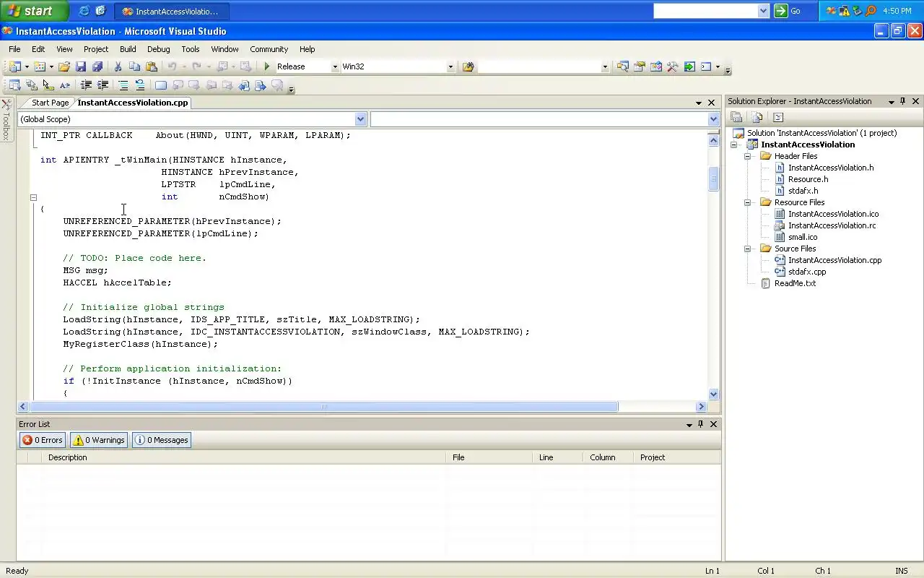Click the Start Page green arrow icon
924x578 pixels.
click(x=689, y=66)
